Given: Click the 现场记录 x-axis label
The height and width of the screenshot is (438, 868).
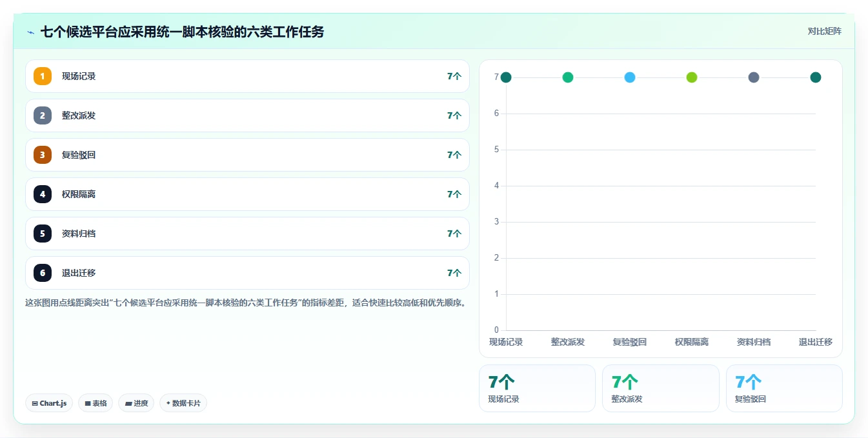Looking at the screenshot, I should click(506, 342).
